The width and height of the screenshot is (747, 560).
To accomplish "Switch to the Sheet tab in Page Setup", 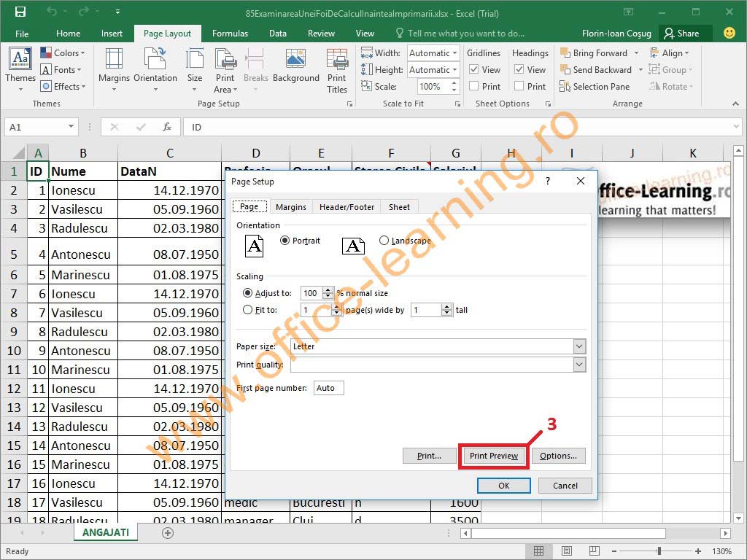I will [399, 206].
